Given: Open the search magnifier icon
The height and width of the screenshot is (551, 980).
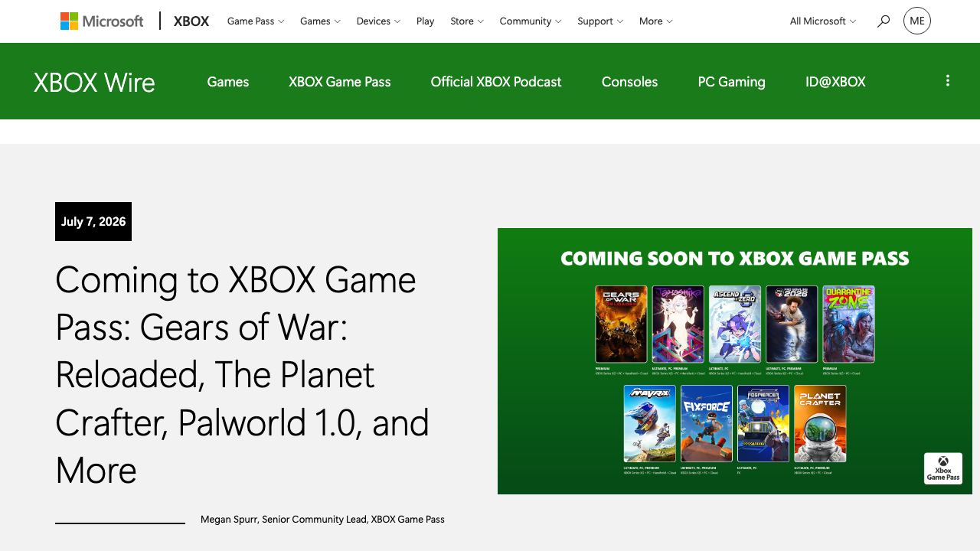Looking at the screenshot, I should (884, 21).
